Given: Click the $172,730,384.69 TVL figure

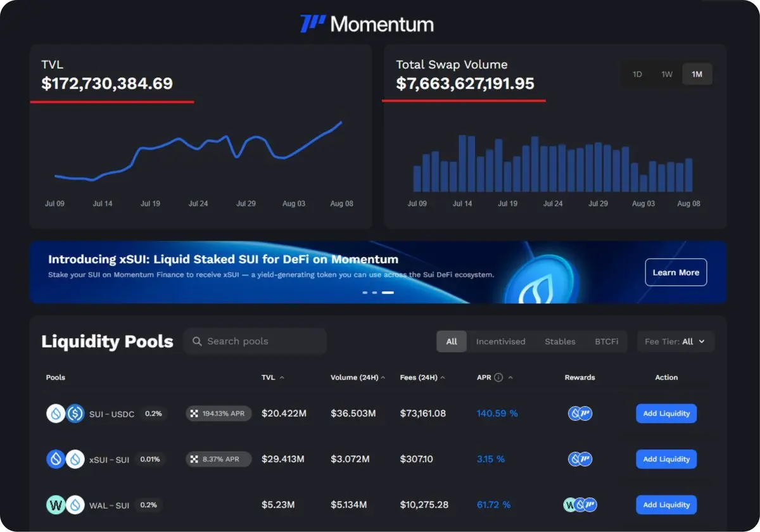Looking at the screenshot, I should pos(107,84).
